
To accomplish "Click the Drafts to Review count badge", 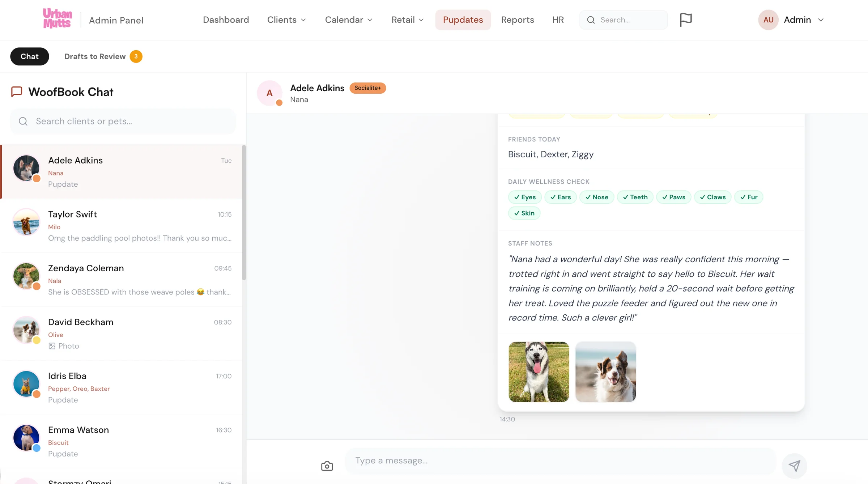I will pyautogui.click(x=136, y=56).
